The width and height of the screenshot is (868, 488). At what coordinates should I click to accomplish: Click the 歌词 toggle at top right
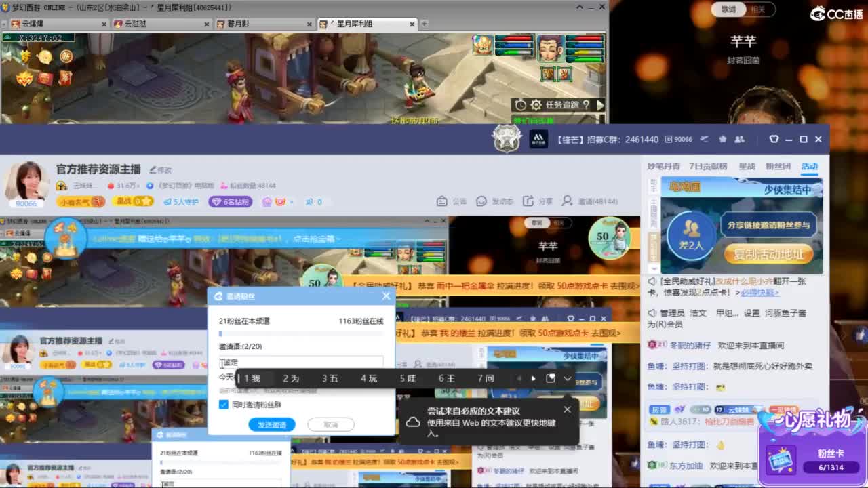point(729,9)
